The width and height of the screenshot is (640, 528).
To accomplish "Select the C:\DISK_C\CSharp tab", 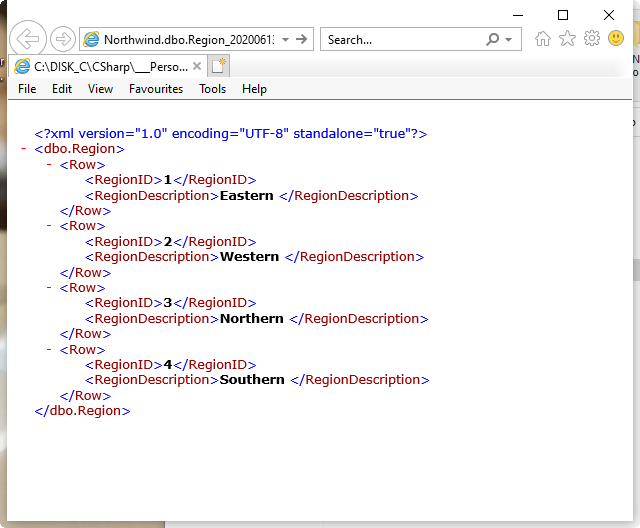I will coord(107,67).
